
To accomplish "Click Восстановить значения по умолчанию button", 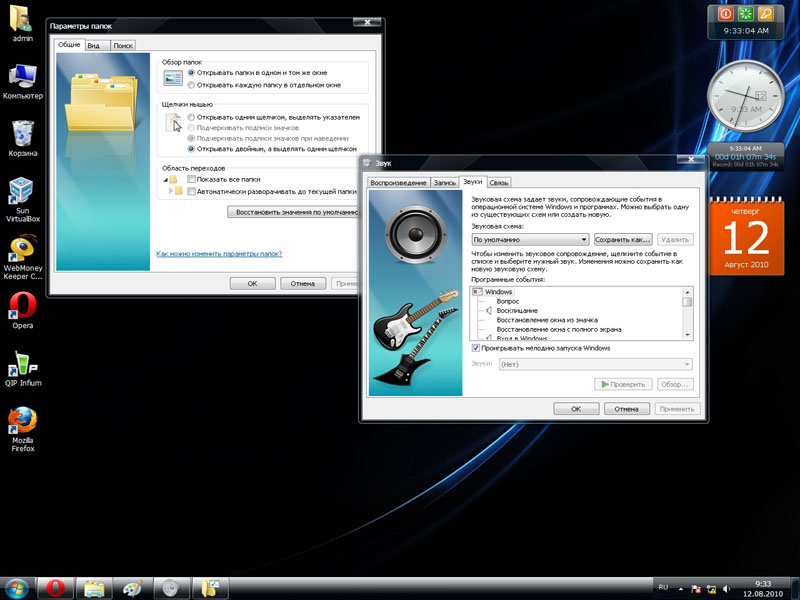I will tap(294, 212).
